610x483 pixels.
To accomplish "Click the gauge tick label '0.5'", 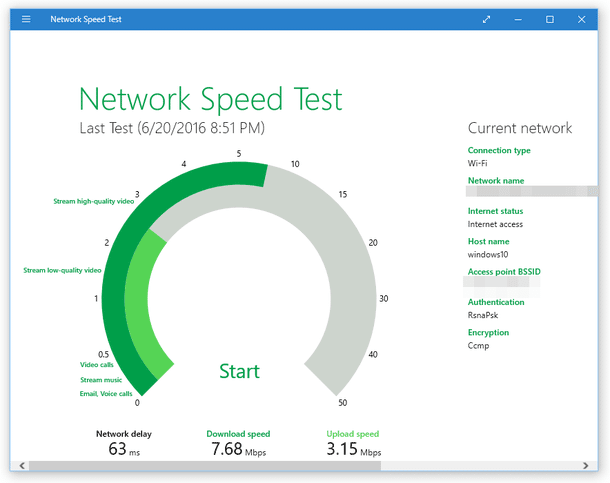I will 103,355.
